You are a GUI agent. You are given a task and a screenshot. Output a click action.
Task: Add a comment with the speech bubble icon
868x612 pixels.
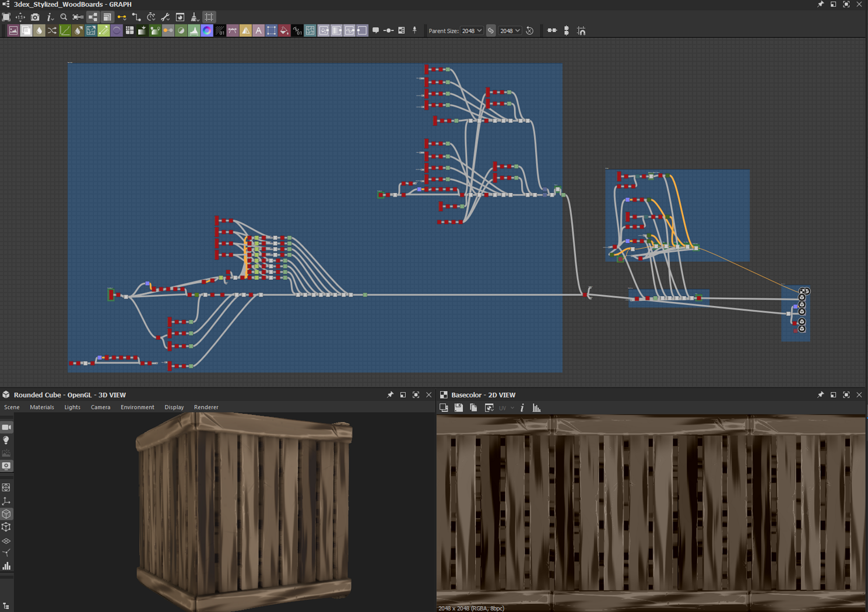click(x=375, y=31)
